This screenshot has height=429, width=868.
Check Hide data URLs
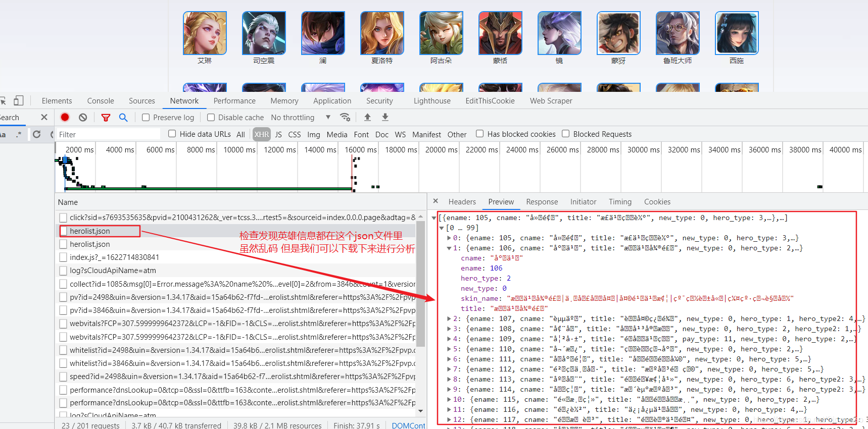172,134
